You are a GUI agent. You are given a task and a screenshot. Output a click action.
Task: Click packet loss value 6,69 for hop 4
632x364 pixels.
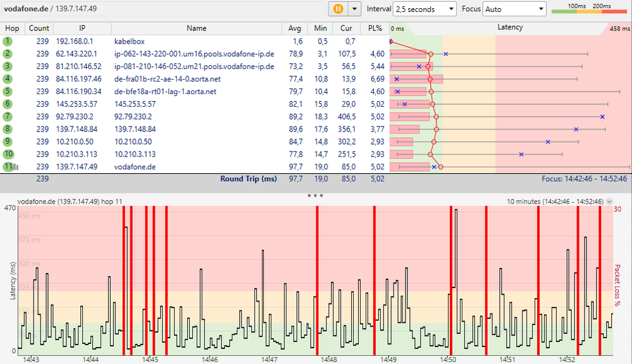(x=378, y=78)
